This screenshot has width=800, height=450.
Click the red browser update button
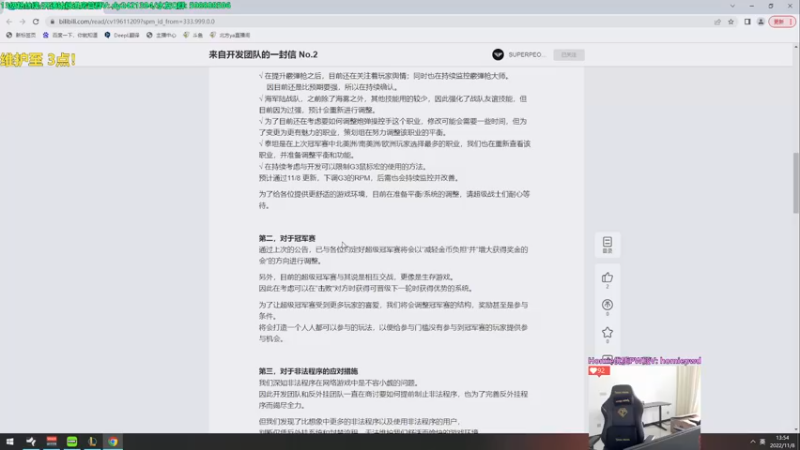click(782, 21)
